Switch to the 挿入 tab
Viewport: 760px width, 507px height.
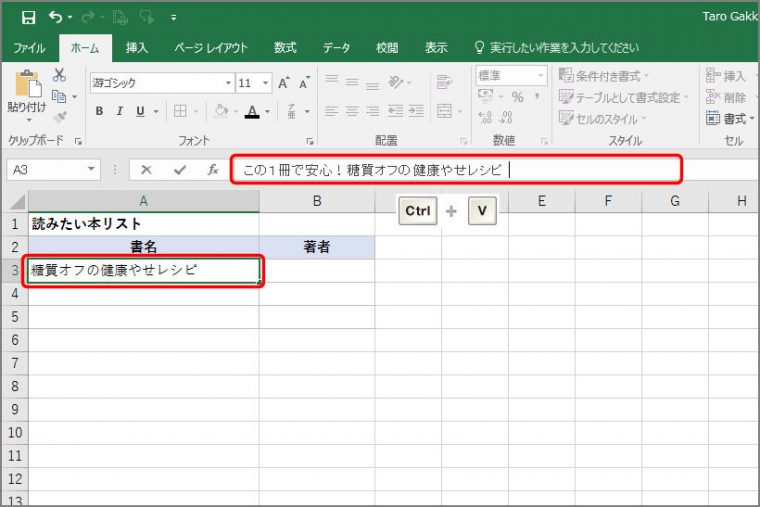137,48
